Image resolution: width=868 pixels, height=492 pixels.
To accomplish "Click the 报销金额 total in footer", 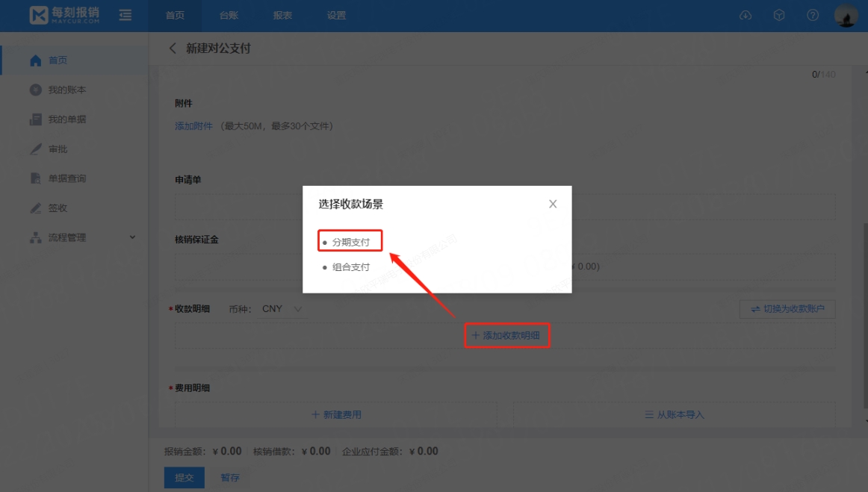I will click(202, 451).
